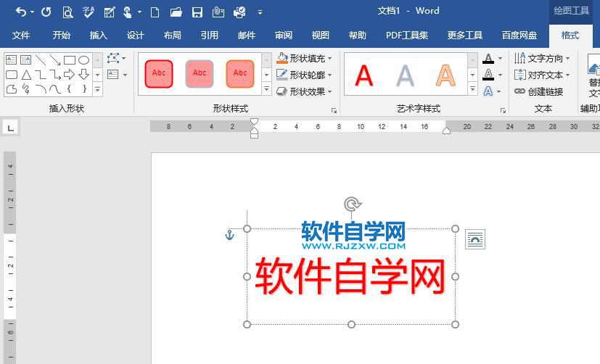Click the Save floppy disk icon

pyautogui.click(x=197, y=12)
